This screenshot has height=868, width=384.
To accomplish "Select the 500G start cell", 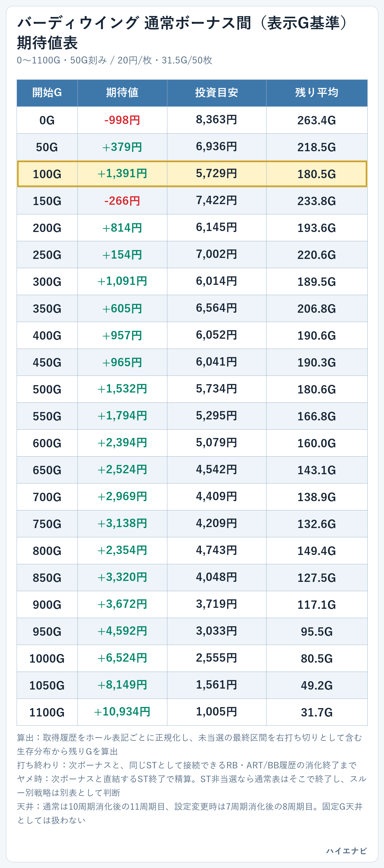I will click(x=47, y=389).
